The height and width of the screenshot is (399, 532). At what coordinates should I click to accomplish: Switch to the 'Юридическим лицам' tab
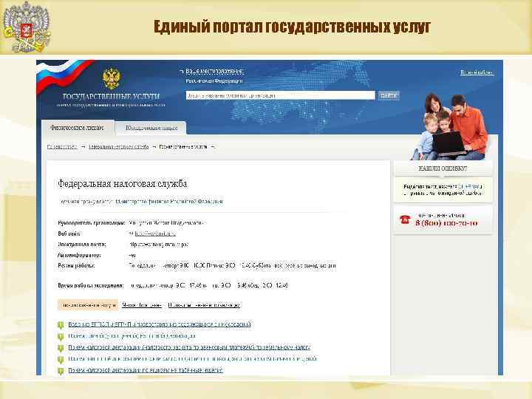[x=151, y=129]
